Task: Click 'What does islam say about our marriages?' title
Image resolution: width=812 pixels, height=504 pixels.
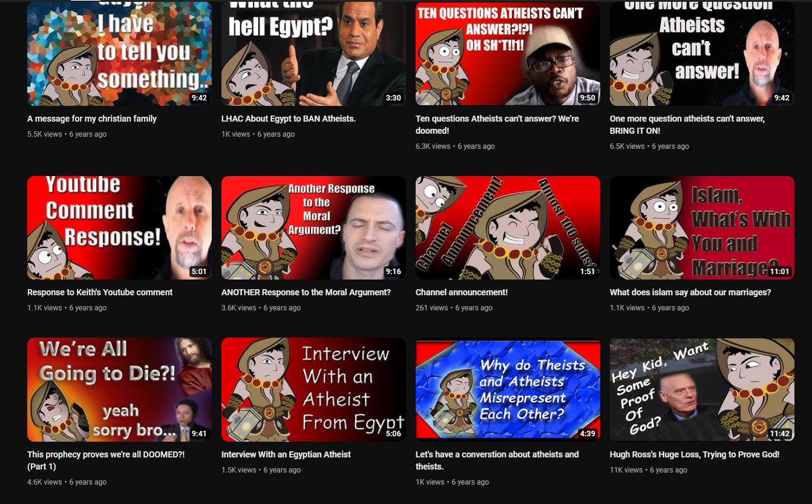Action: tap(690, 292)
